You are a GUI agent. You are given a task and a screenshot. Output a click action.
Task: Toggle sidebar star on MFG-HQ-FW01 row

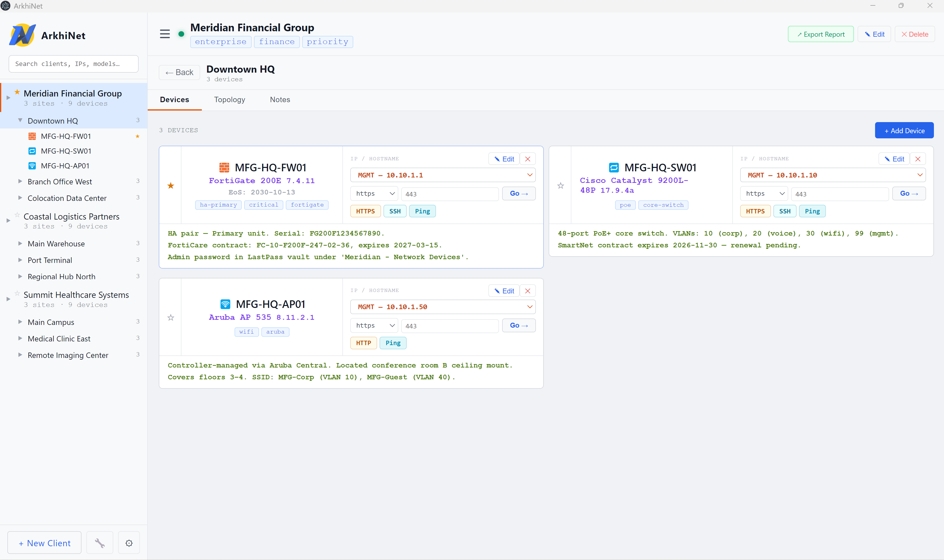pyautogui.click(x=138, y=136)
